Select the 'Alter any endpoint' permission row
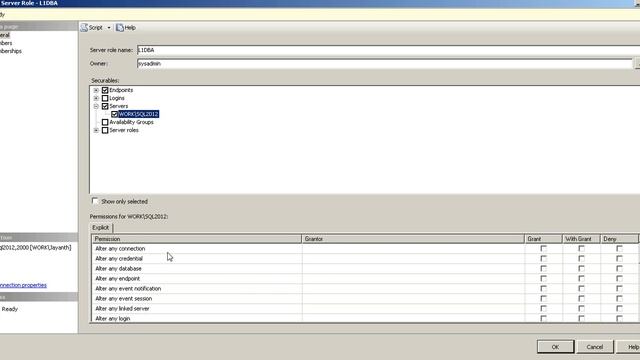Viewport: 640px width, 360px height. [x=365, y=278]
